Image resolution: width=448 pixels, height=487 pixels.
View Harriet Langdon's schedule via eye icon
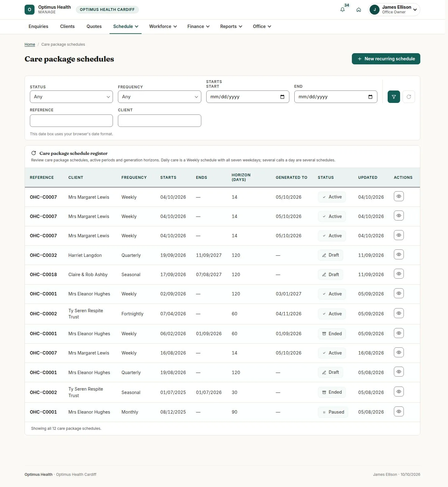(x=399, y=255)
